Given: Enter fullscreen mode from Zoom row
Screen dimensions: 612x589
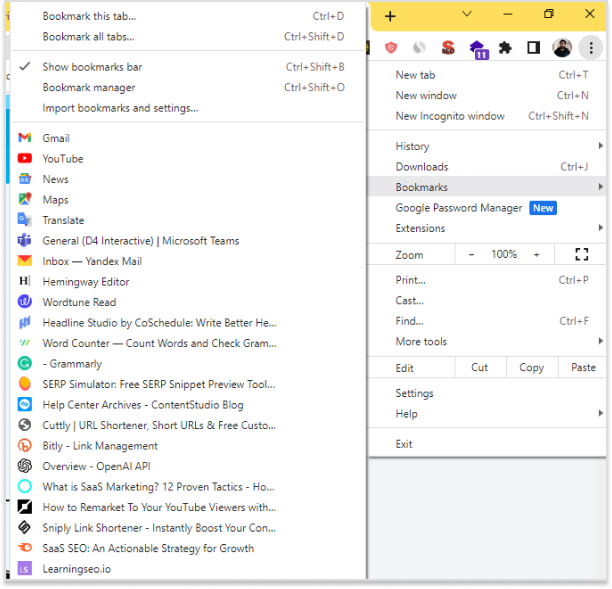Looking at the screenshot, I should [581, 254].
